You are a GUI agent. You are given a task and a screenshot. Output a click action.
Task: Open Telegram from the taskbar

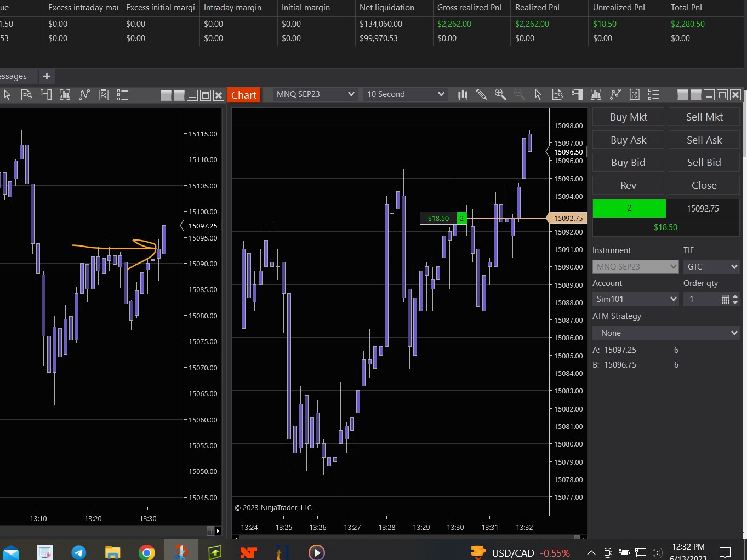tap(78, 552)
